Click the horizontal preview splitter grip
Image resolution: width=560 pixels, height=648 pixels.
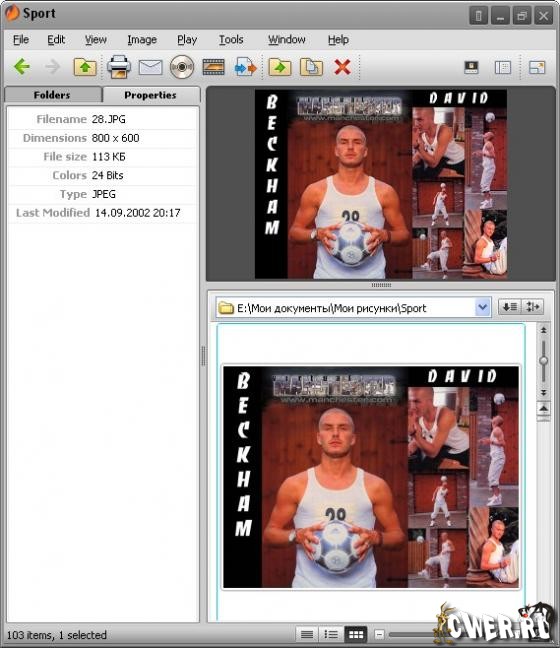point(381,285)
